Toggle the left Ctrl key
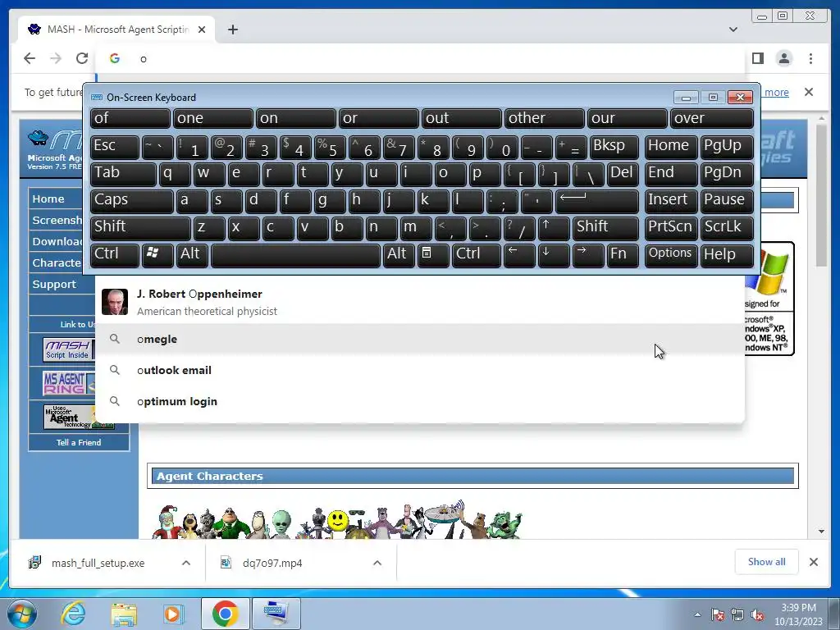The width and height of the screenshot is (840, 630). 115,255
